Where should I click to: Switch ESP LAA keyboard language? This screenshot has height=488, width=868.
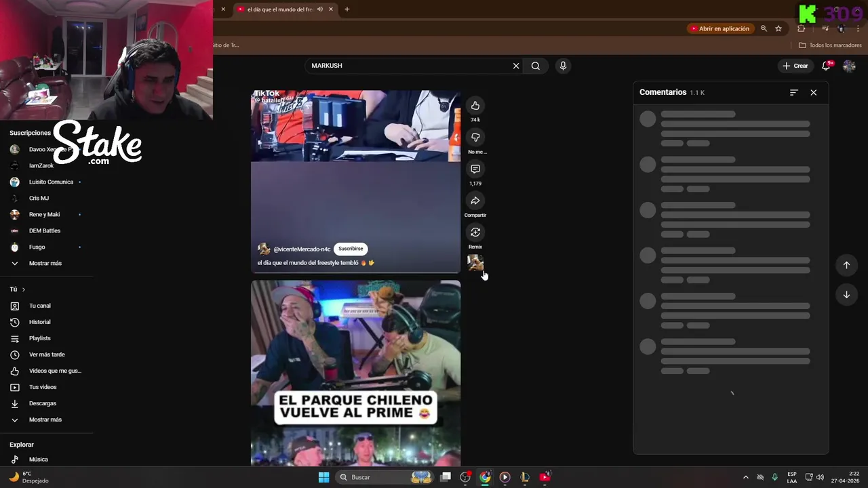point(792,477)
